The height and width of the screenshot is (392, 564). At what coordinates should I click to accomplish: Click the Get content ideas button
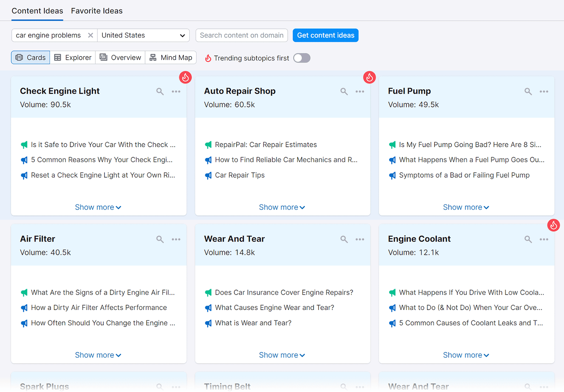[x=325, y=35]
